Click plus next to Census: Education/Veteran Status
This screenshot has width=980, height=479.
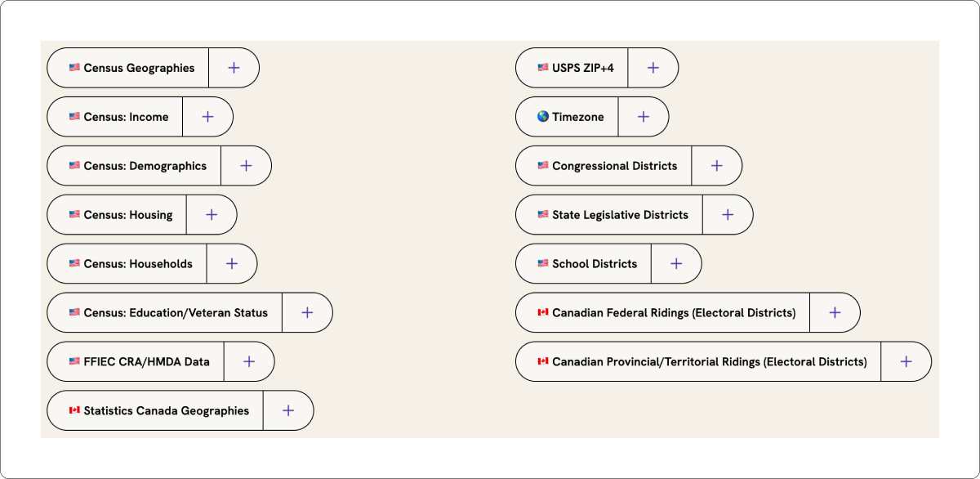[x=307, y=313]
